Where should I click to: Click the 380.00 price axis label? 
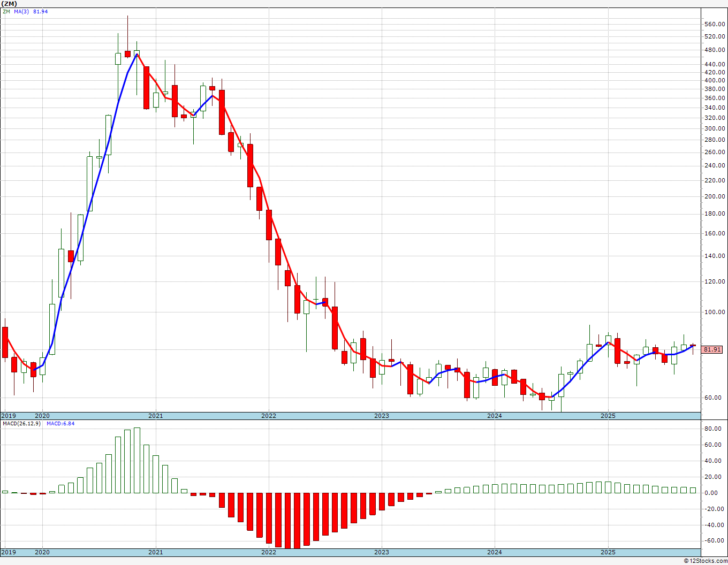click(x=715, y=89)
